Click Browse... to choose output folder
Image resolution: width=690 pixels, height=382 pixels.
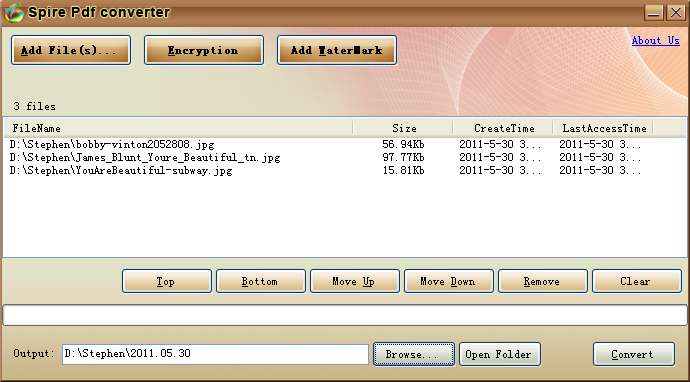[414, 354]
